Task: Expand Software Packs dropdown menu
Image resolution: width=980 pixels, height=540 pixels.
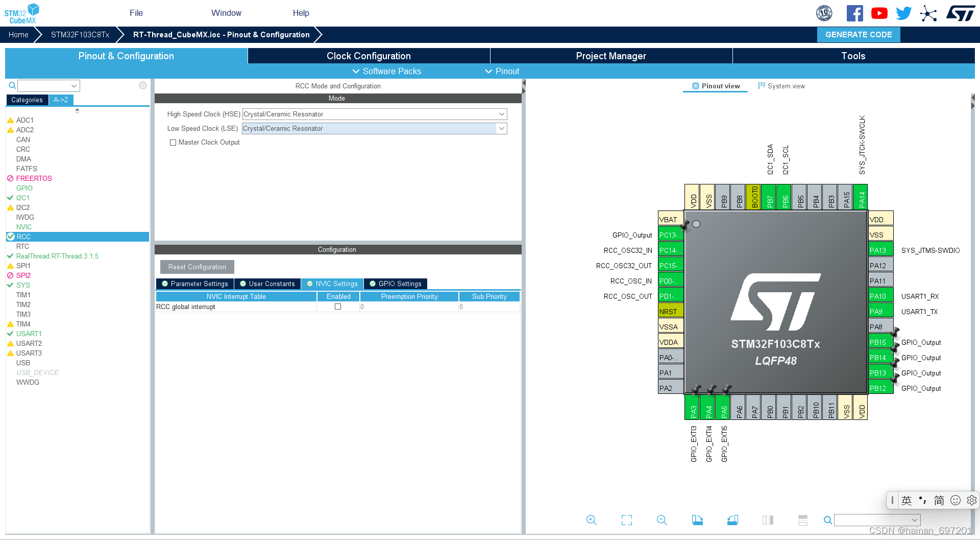Action: [386, 71]
